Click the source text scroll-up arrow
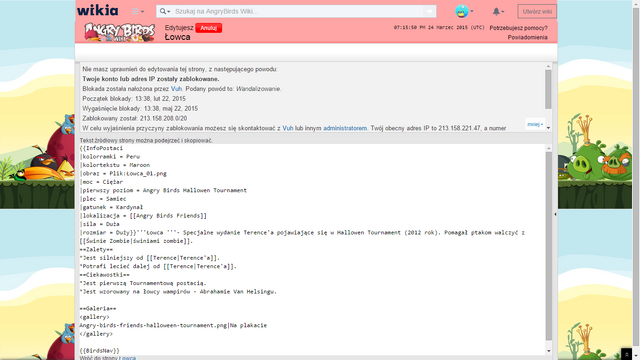640x360 pixels. (549, 148)
